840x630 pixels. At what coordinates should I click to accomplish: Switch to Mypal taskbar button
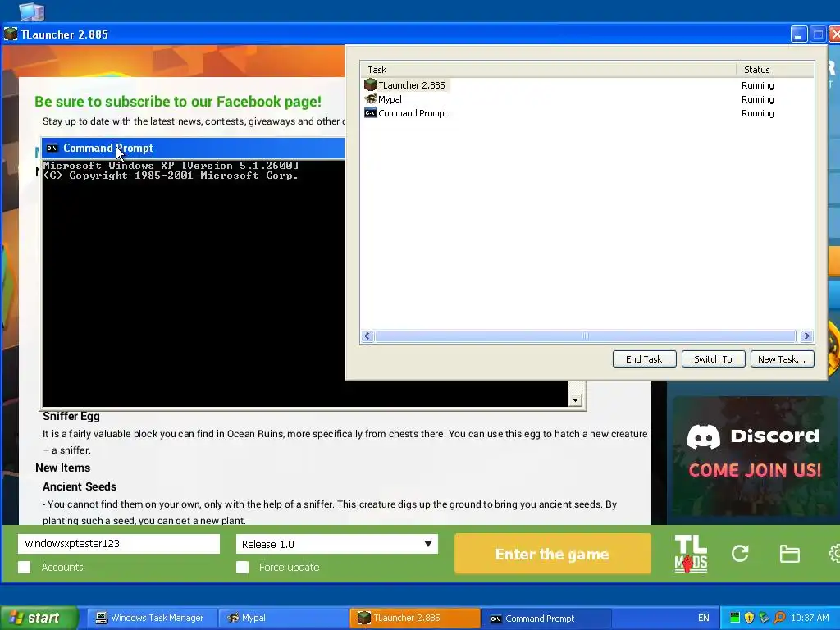283,619
